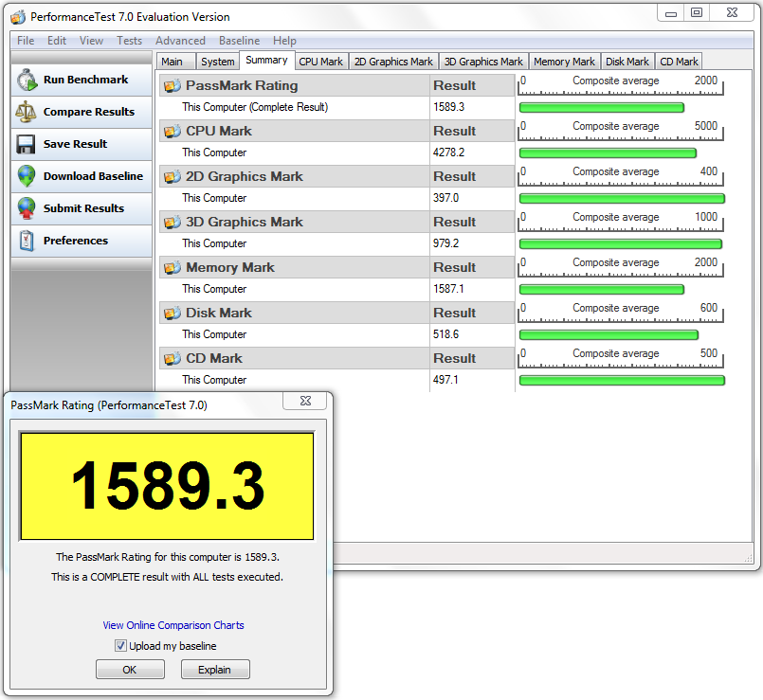Click the CD Mark green result bar
This screenshot has height=700, width=763.
(622, 381)
